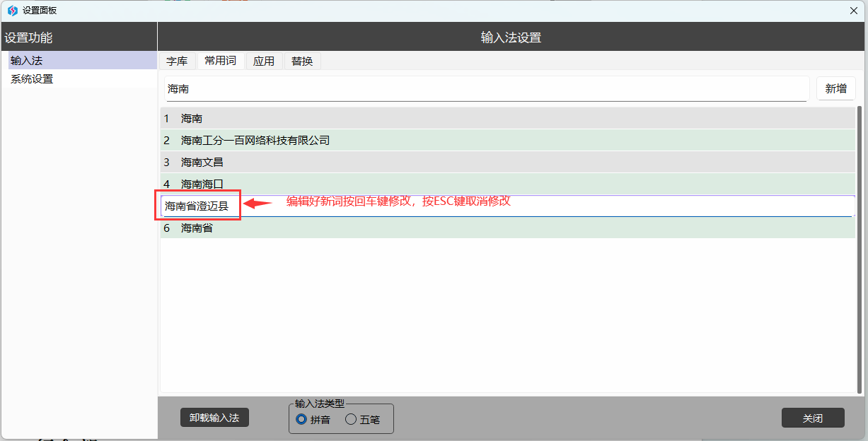The width and height of the screenshot is (868, 441).
Task: Choose the 五笔 input type radio
Action: tap(362, 419)
